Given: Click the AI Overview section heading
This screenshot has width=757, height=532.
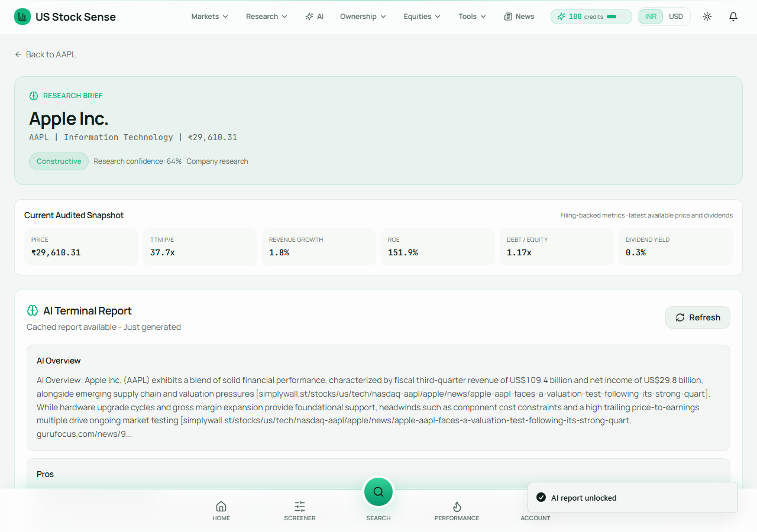Looking at the screenshot, I should [x=59, y=361].
